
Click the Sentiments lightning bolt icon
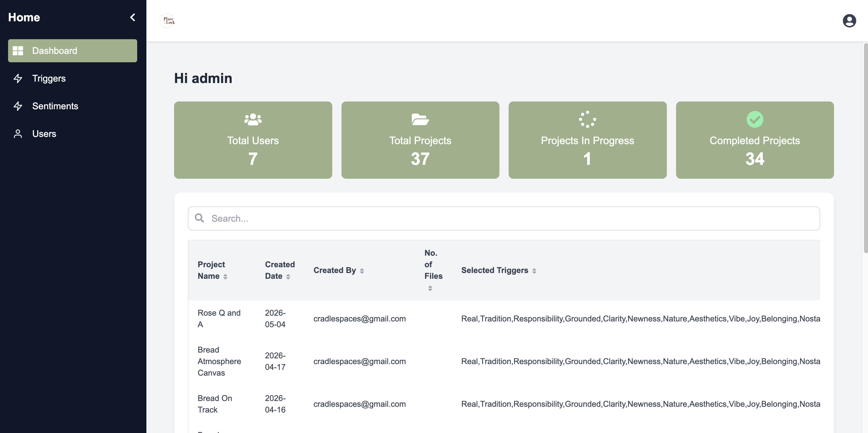[18, 106]
